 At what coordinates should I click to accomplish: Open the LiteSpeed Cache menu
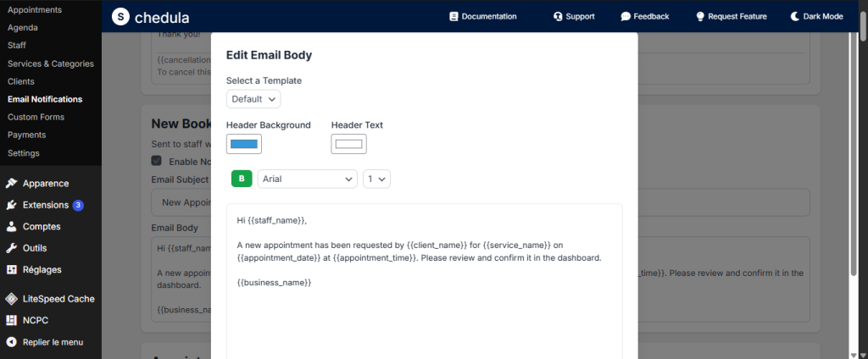click(x=58, y=299)
